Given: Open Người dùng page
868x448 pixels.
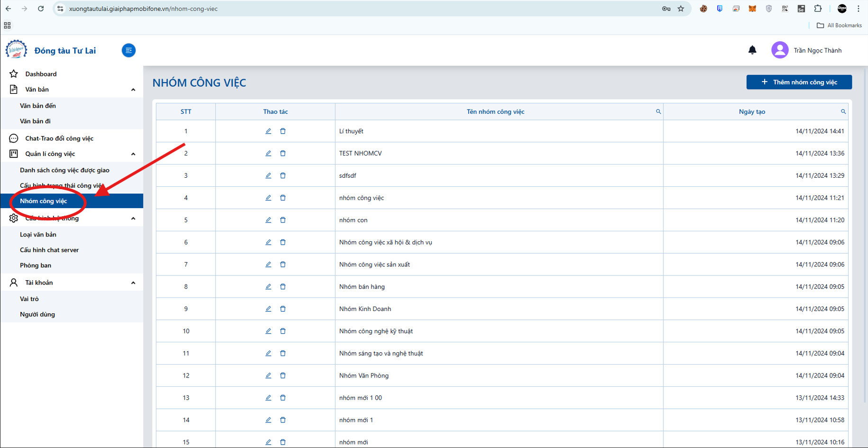Looking at the screenshot, I should pos(37,314).
